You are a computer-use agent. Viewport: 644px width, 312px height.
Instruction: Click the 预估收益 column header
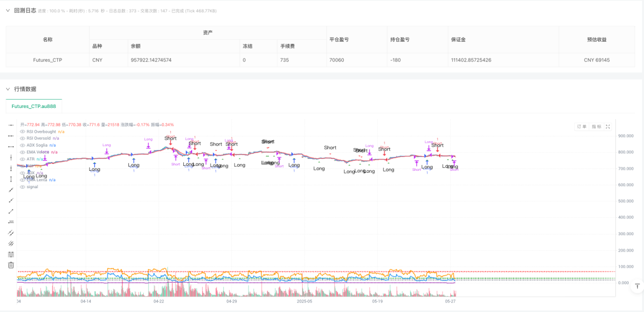pyautogui.click(x=596, y=39)
